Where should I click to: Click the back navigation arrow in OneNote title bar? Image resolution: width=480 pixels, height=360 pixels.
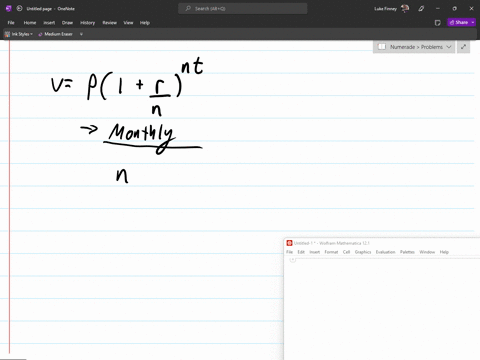pyautogui.click(x=19, y=8)
